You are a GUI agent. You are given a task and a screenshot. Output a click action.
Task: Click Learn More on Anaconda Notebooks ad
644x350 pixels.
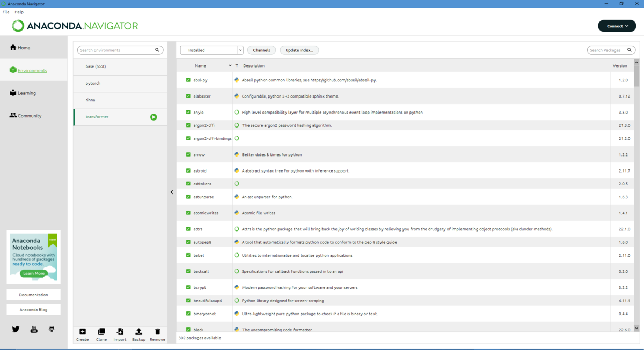[33, 273]
